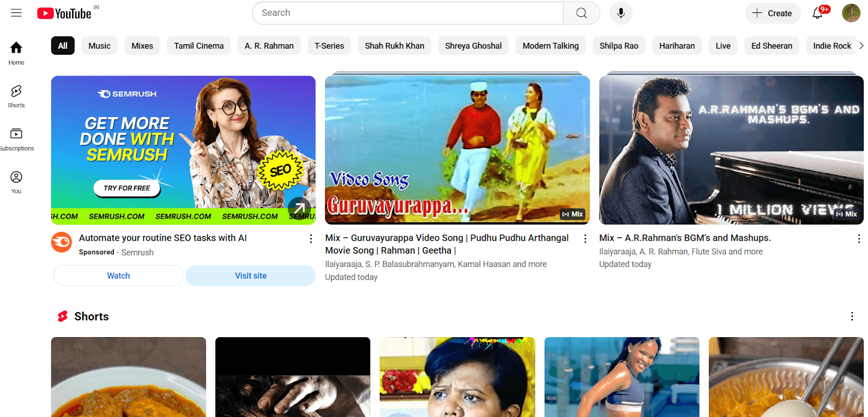Click the Create button
This screenshot has height=417, width=868.
point(773,13)
